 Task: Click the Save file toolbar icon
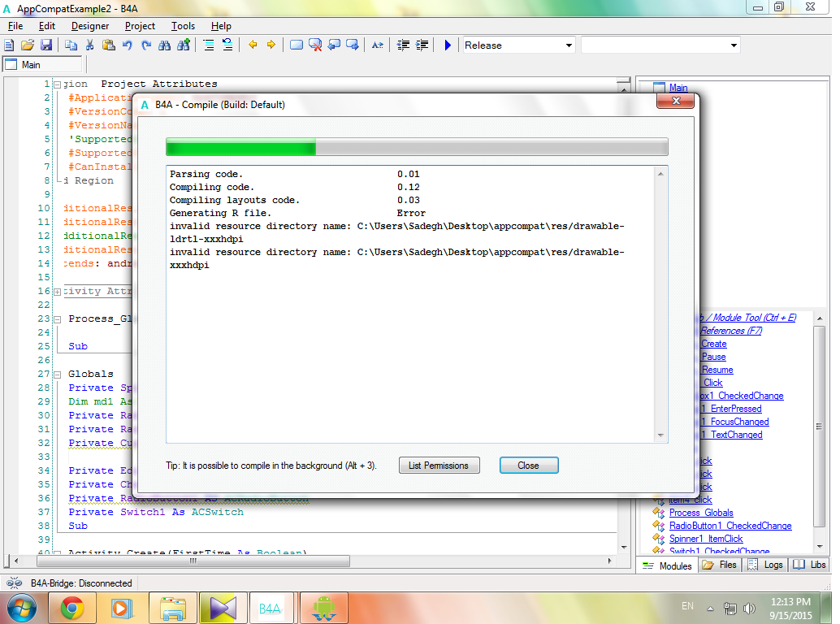(x=46, y=45)
